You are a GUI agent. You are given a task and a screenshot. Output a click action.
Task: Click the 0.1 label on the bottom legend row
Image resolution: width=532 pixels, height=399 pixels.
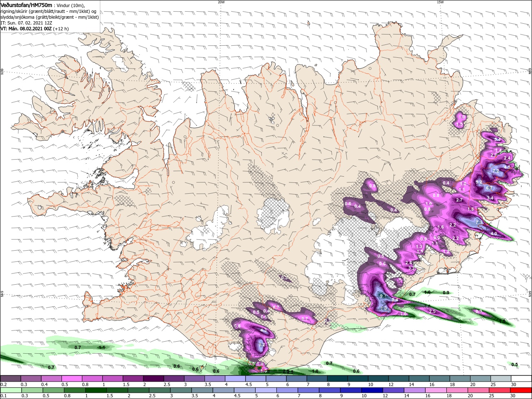[x=3, y=396]
